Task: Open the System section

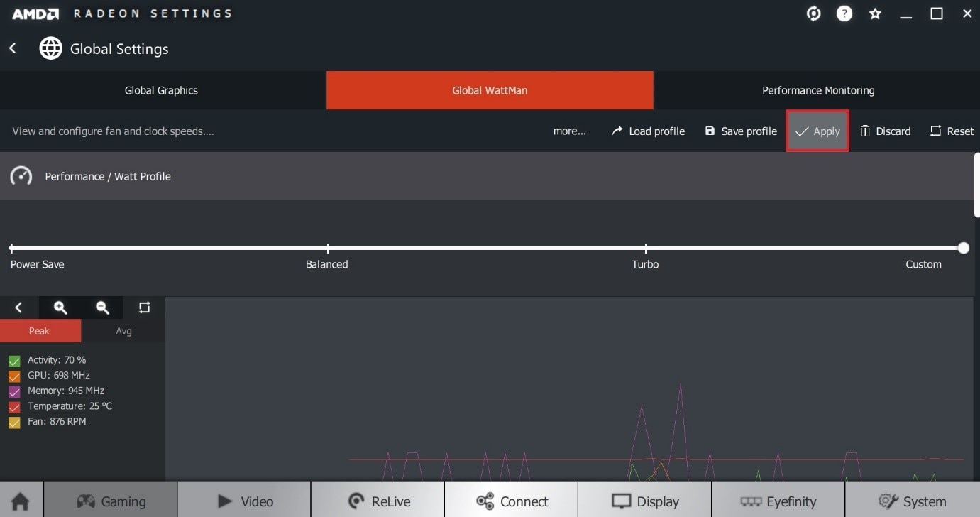Action: (912, 501)
